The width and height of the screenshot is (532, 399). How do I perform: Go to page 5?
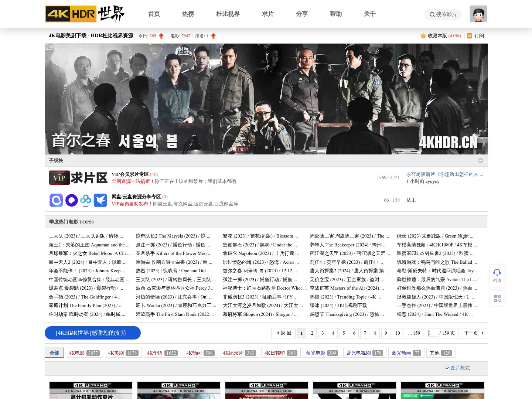pos(344,333)
